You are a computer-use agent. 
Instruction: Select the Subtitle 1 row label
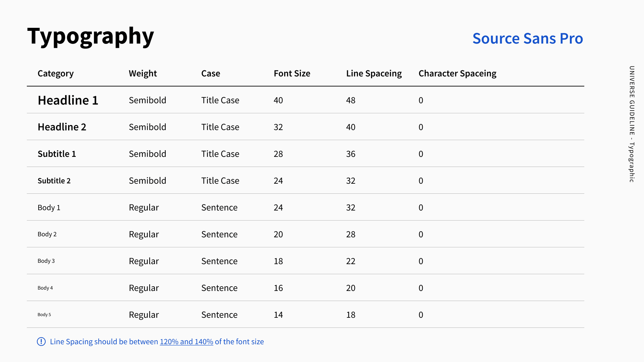(x=57, y=154)
